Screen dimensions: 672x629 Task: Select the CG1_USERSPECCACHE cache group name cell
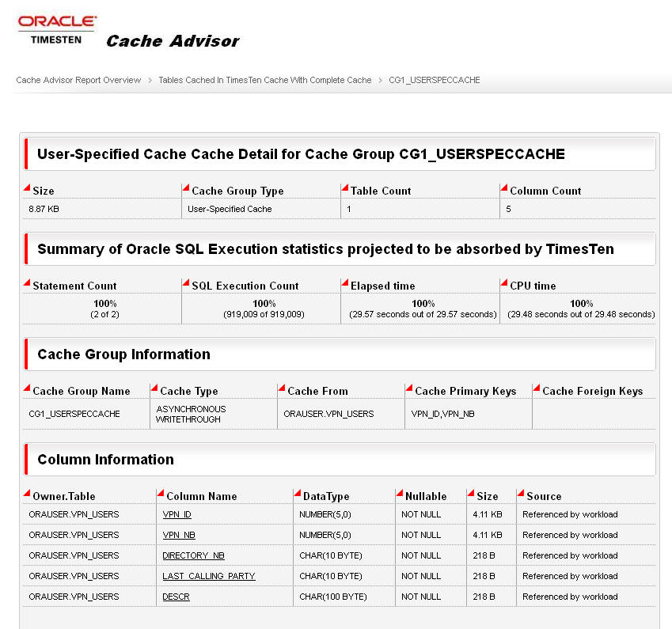pyautogui.click(x=74, y=414)
